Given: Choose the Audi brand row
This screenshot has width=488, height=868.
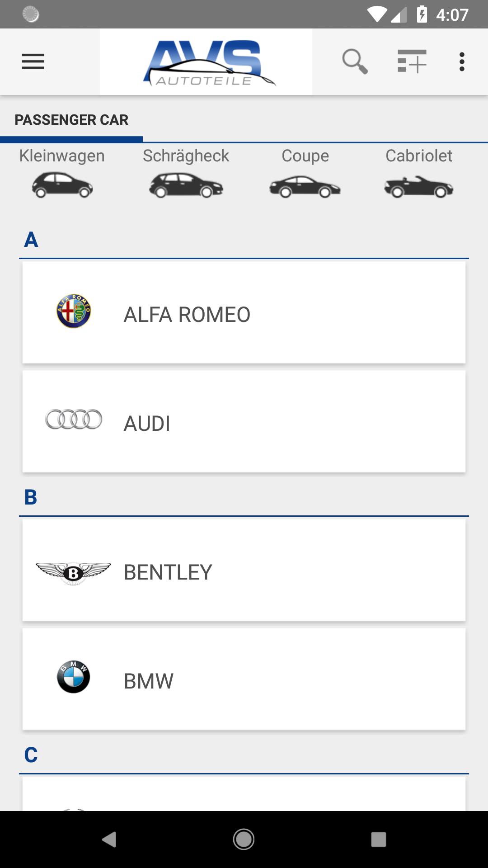Looking at the screenshot, I should point(244,421).
